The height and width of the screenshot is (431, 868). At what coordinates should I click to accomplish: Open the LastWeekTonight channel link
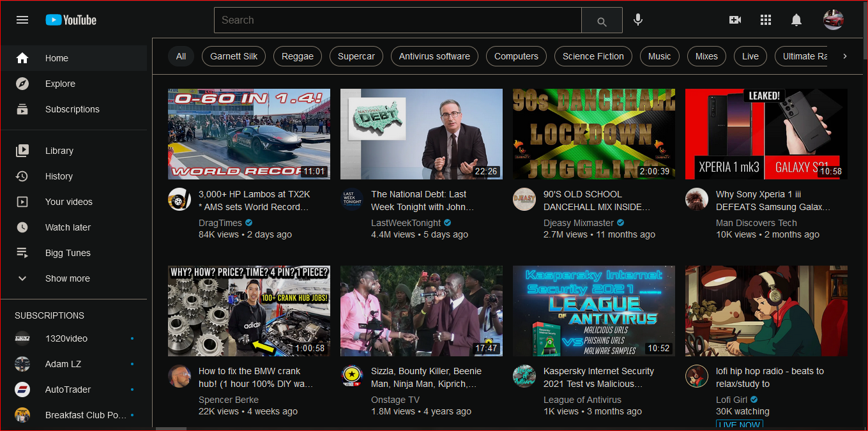click(x=406, y=223)
